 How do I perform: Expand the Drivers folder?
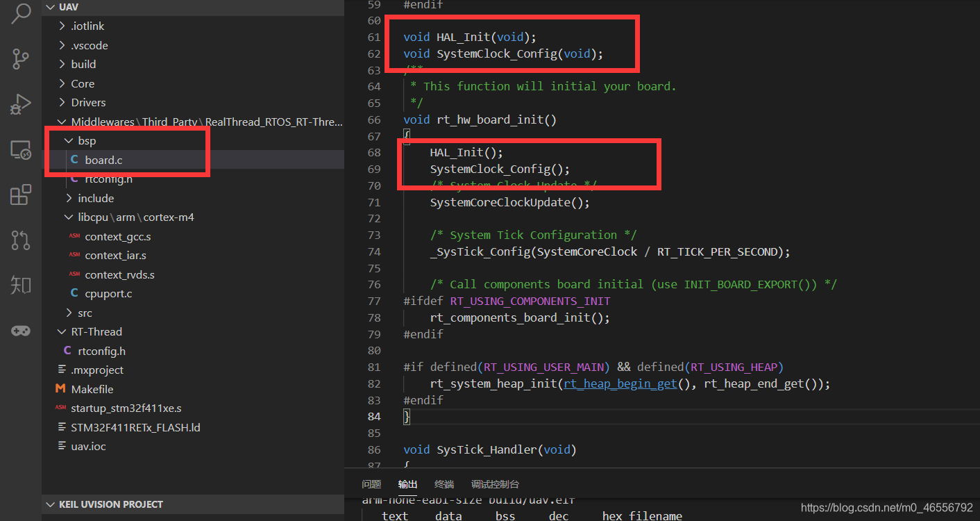[62, 102]
